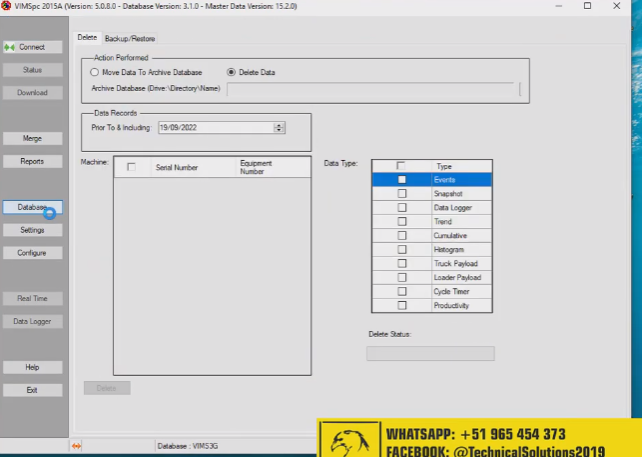This screenshot has height=457, width=642.
Task: Tick the Snapshot data type checkbox
Action: click(402, 194)
